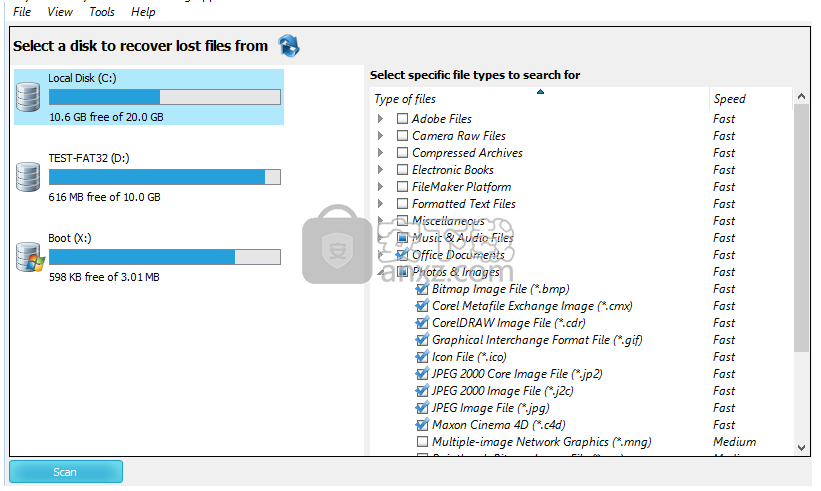Uncheck Bitmap Image File (*.bmp)
The height and width of the screenshot is (491, 821).
pyautogui.click(x=422, y=289)
